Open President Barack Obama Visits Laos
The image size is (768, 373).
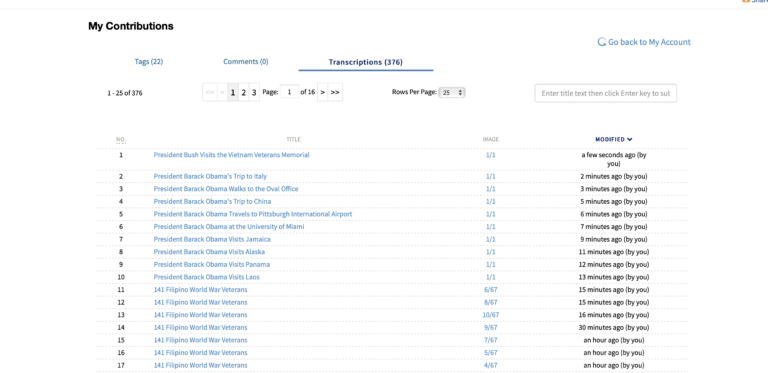coord(207,278)
